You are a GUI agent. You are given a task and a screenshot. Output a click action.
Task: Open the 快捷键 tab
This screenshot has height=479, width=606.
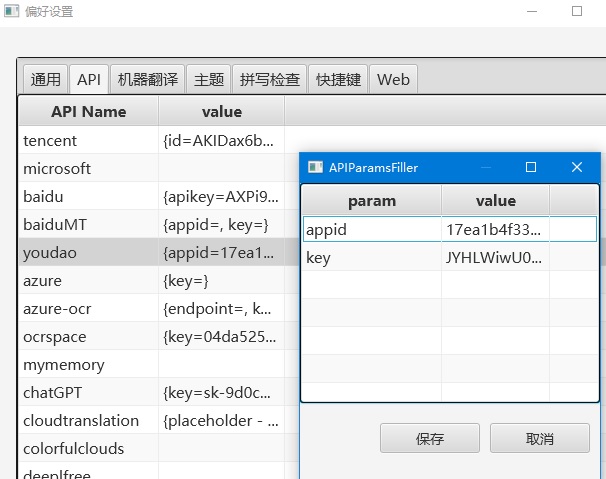(x=337, y=80)
